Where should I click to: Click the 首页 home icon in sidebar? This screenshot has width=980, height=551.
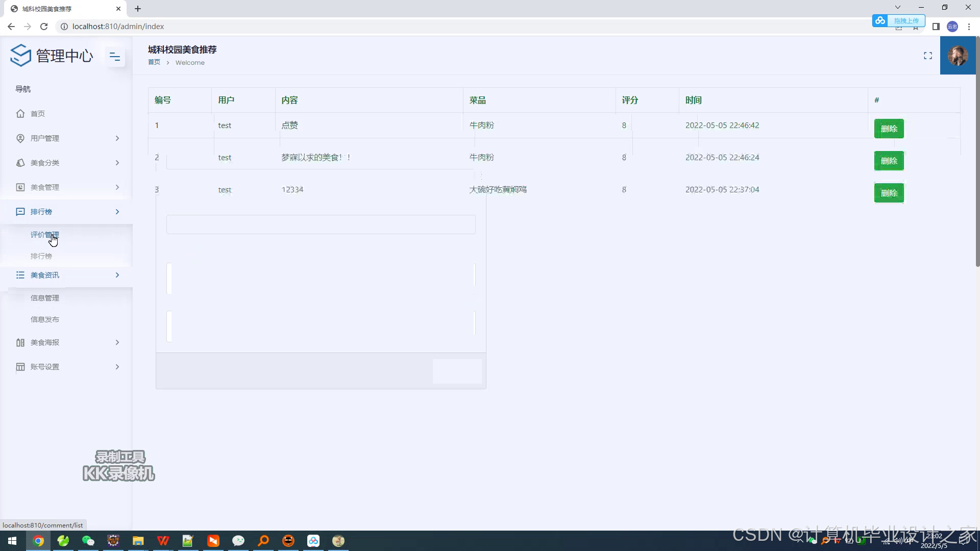pyautogui.click(x=20, y=114)
